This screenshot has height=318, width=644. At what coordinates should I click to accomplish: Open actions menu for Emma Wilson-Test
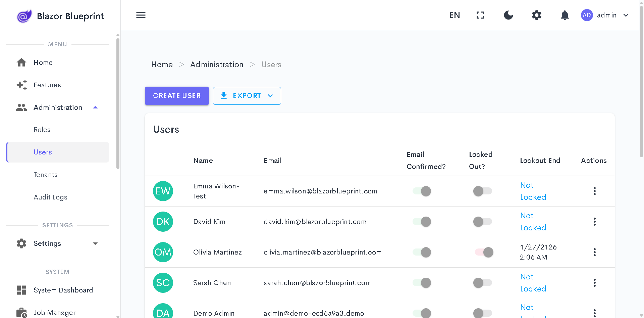coord(594,191)
